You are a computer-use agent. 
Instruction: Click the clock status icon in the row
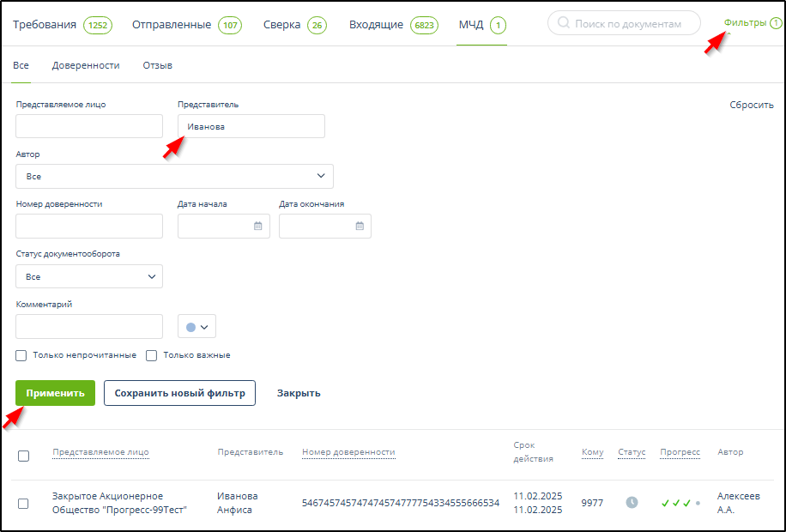[632, 503]
